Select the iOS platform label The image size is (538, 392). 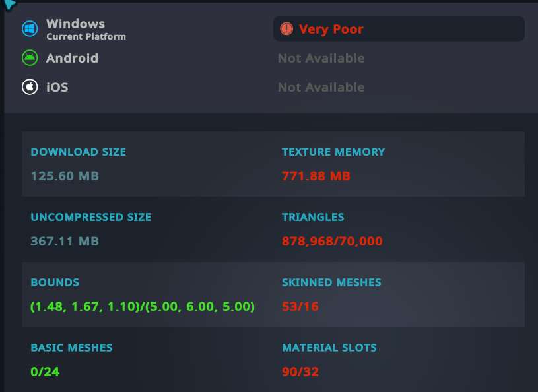(57, 87)
